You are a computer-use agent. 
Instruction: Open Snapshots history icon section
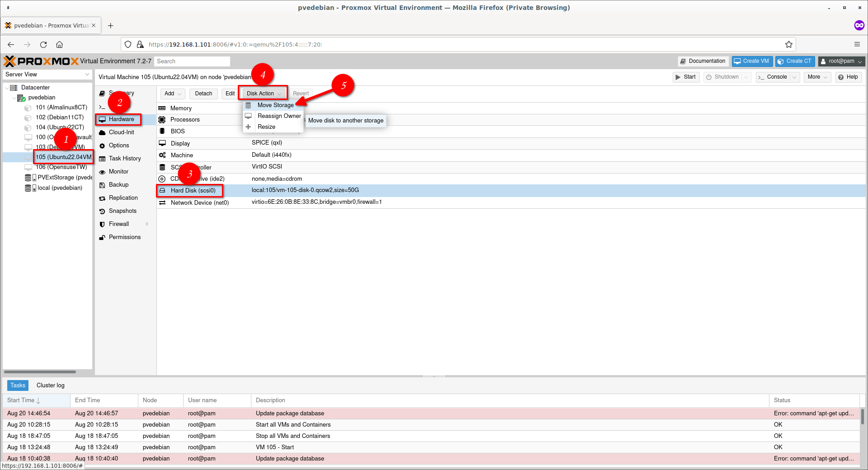click(102, 211)
